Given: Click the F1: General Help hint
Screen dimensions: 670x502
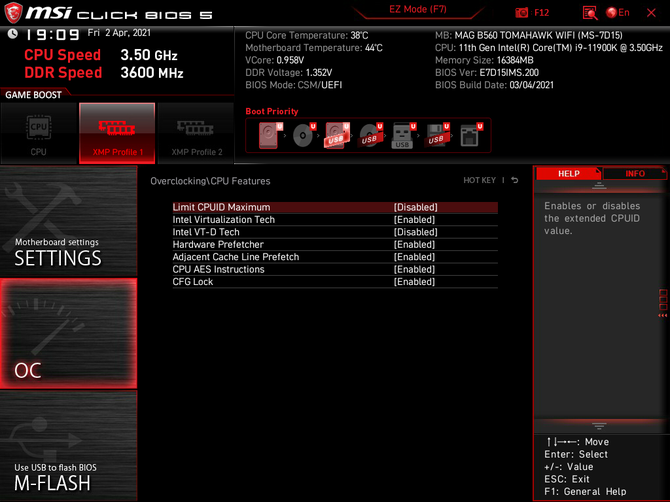Looking at the screenshot, I should [585, 492].
